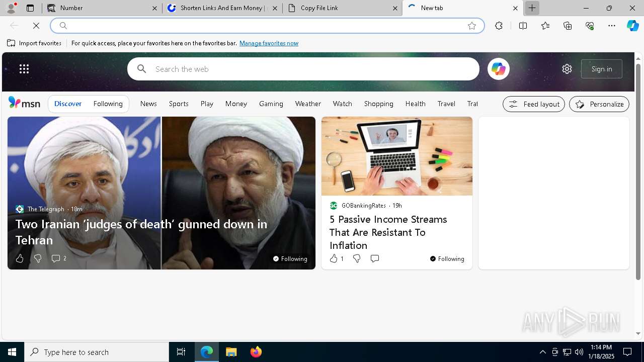Open the Sports category
This screenshot has height=362, width=644.
coord(179,104)
